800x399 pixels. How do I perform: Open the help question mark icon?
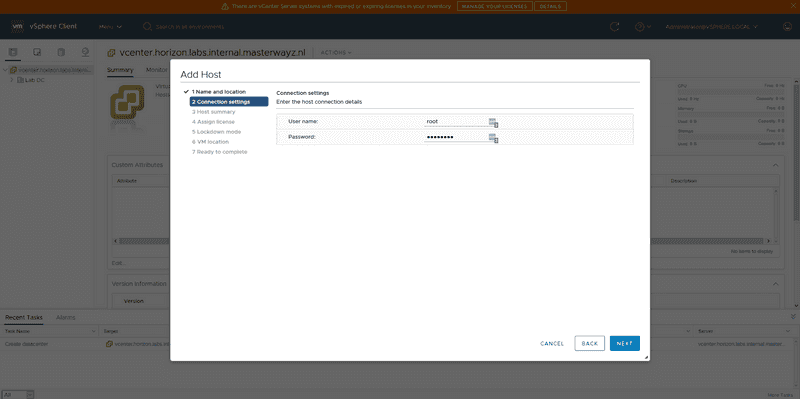click(x=639, y=27)
